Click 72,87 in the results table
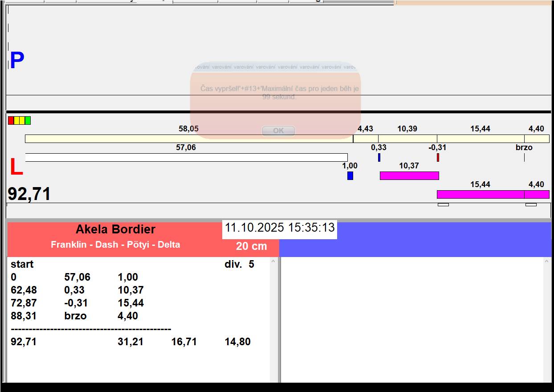 click(24, 303)
